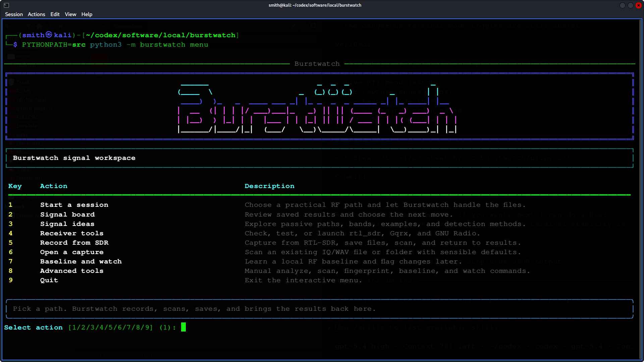644x362 pixels.
Task: Open the Help menu
Action: click(x=87, y=14)
